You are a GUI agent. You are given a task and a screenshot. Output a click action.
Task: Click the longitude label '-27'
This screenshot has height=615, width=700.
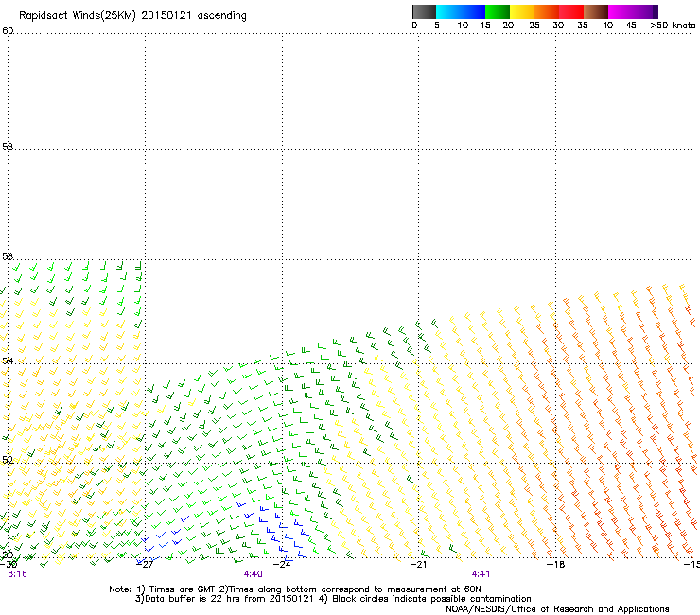[145, 565]
